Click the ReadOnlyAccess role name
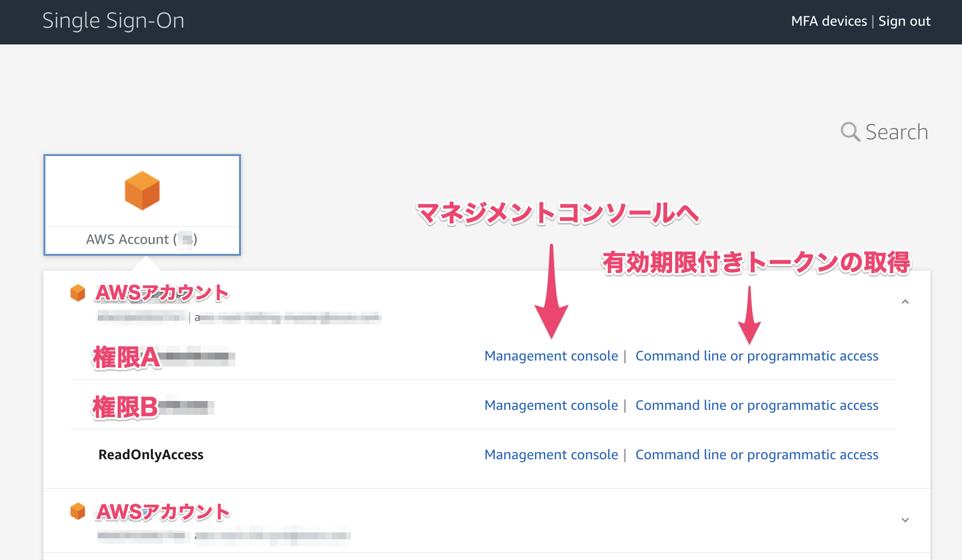 151,455
